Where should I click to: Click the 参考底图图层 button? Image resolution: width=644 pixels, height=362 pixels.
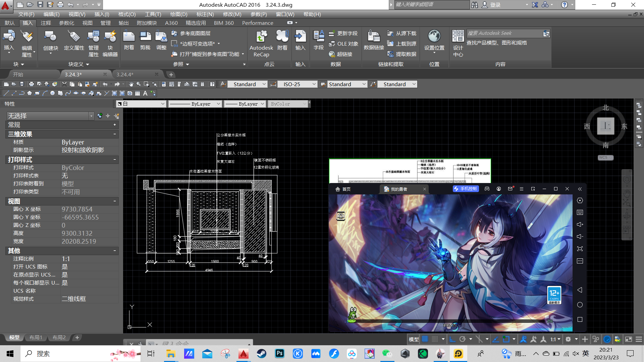191,34
